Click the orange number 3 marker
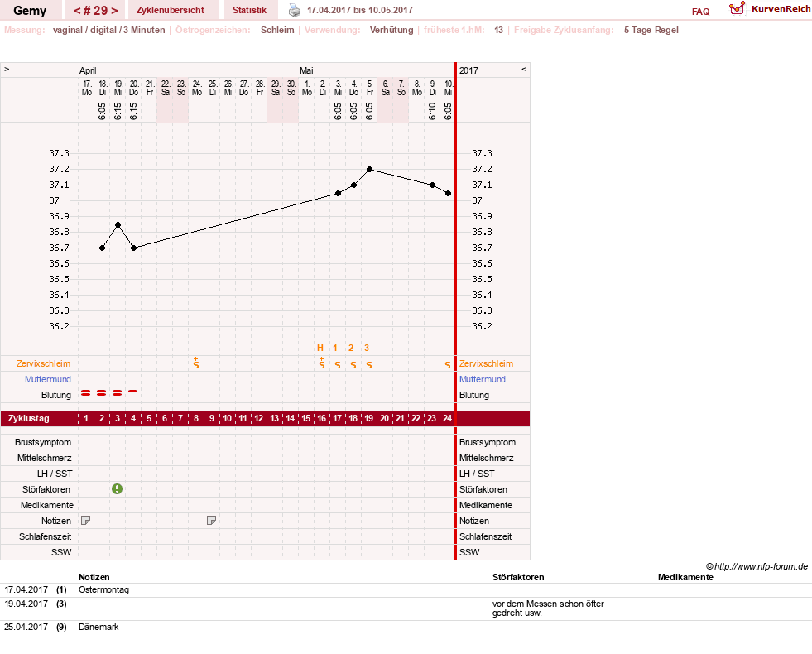 pyautogui.click(x=367, y=348)
